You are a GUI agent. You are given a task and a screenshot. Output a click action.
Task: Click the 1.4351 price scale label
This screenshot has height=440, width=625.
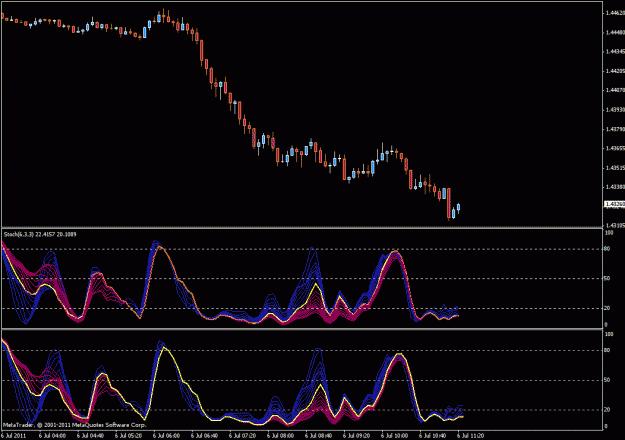point(615,168)
